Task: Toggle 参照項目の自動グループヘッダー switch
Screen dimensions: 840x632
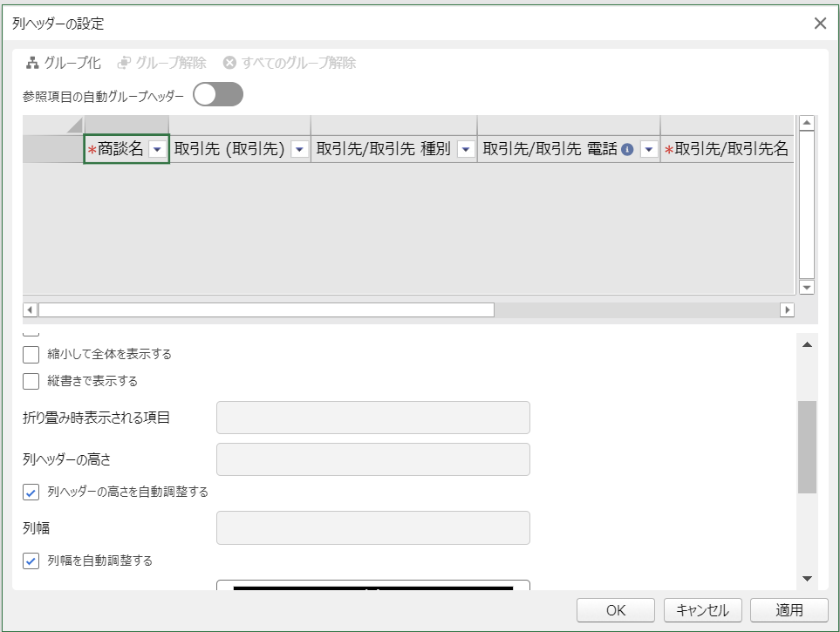Action: tap(218, 95)
